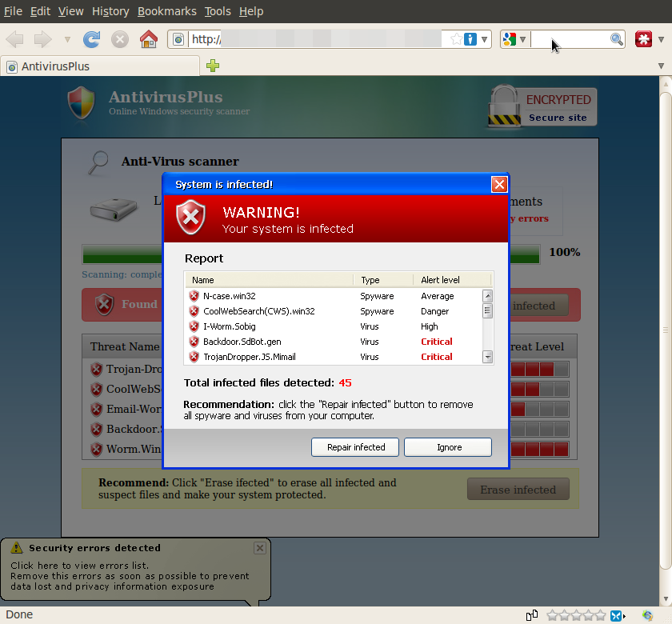Click the Stop loading button
This screenshot has height=624, width=672.
[x=120, y=39]
